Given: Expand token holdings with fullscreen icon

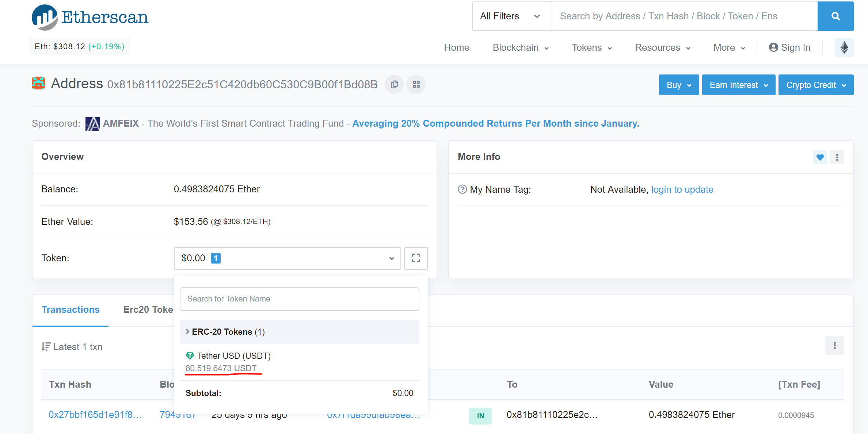Looking at the screenshot, I should click(x=416, y=258).
